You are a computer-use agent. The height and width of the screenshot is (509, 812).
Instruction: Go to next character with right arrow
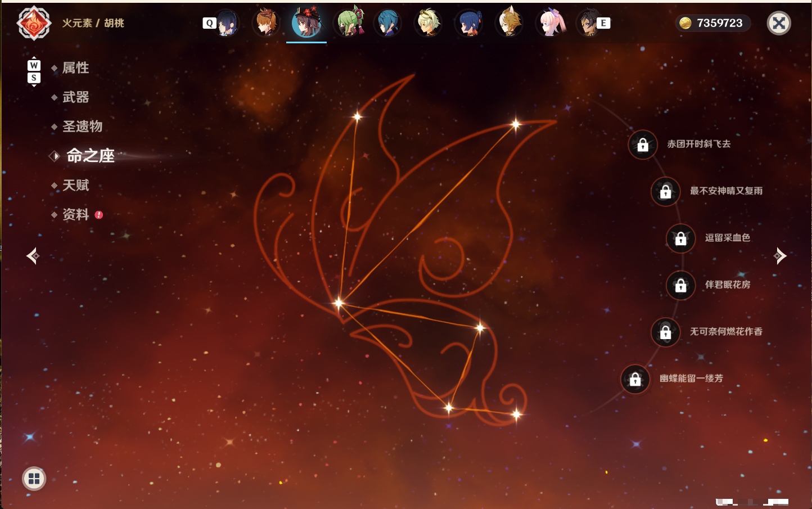coord(779,256)
